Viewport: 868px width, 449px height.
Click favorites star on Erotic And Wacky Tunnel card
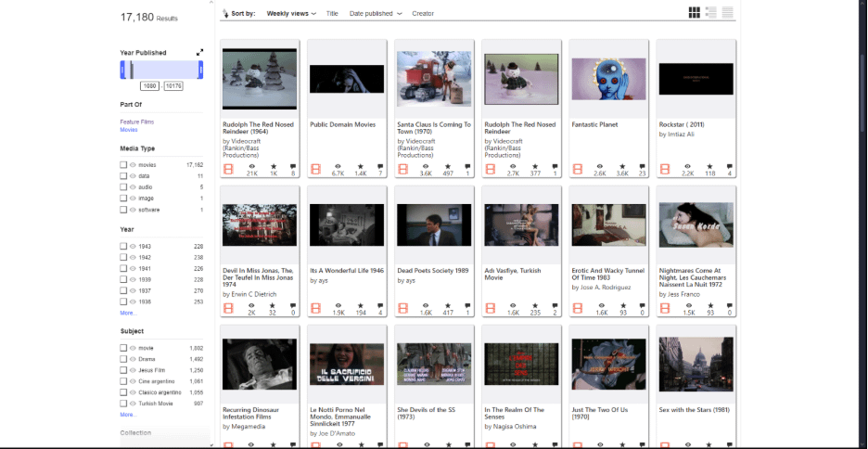[622, 305]
